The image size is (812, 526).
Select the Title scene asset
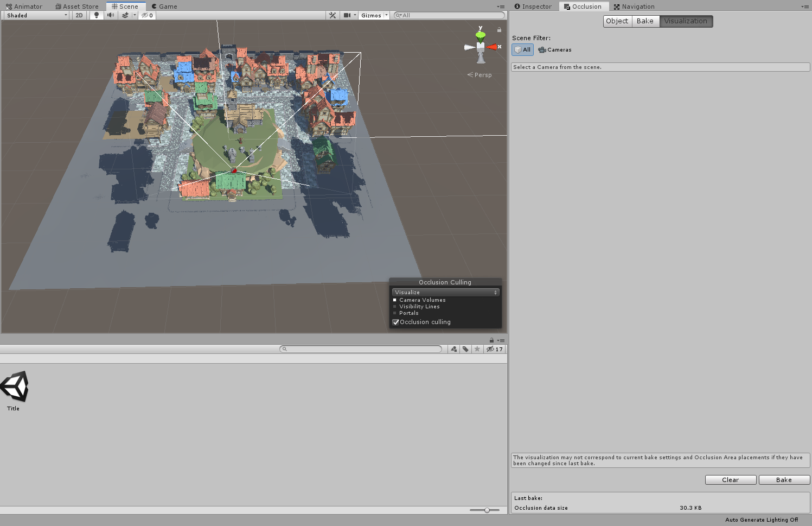14,391
